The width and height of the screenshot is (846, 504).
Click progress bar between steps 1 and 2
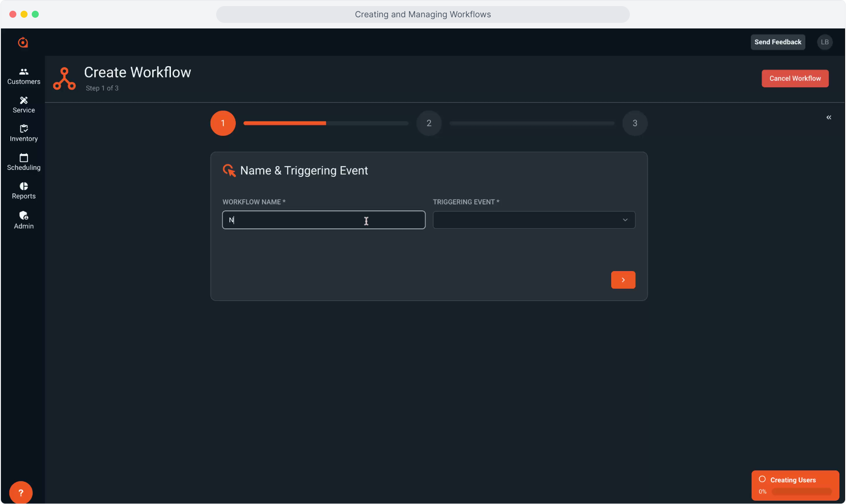(x=326, y=123)
